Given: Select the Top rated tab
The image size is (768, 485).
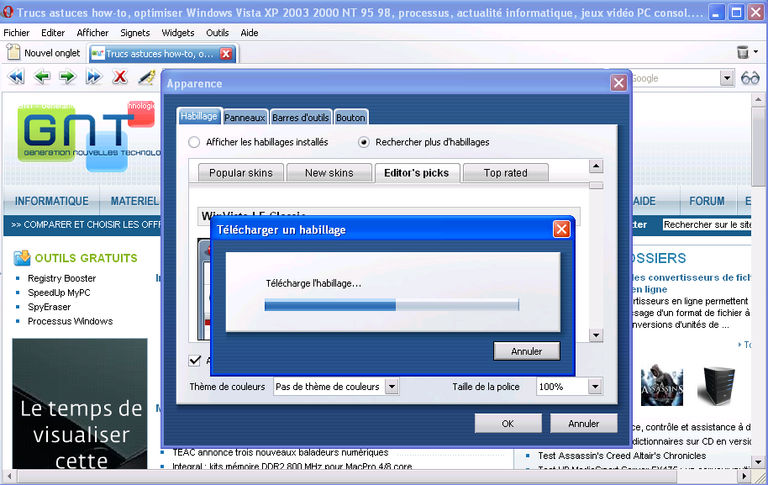Looking at the screenshot, I should coord(505,173).
